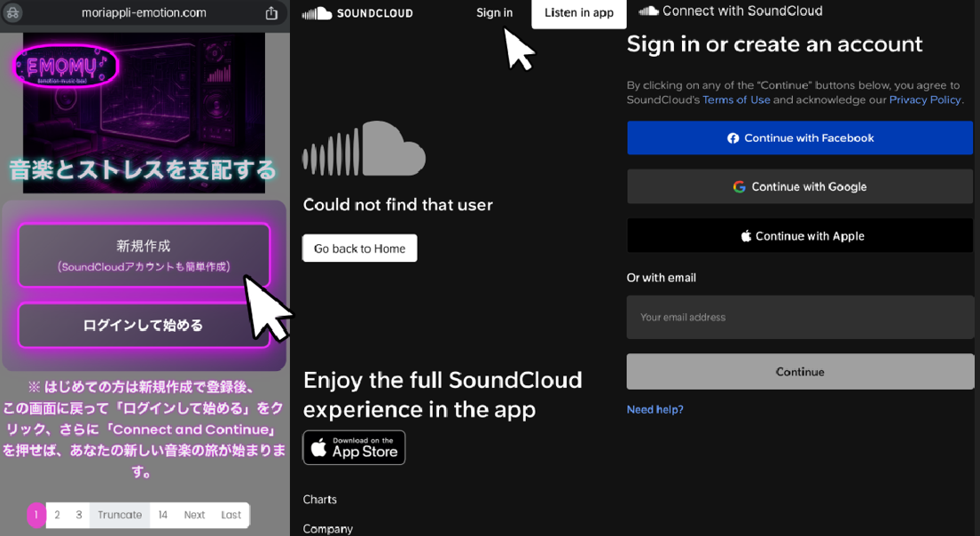
Task: Click the 新規作成 button
Action: 144,255
